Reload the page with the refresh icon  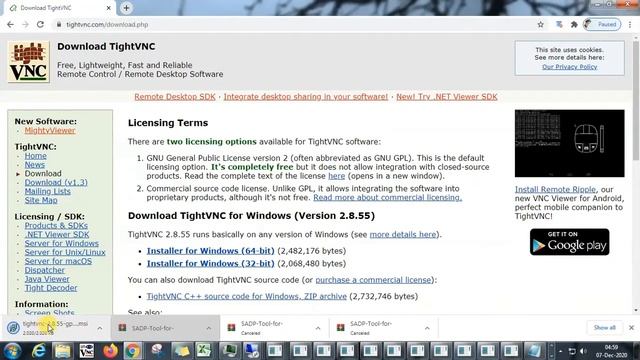pyautogui.click(x=40, y=24)
